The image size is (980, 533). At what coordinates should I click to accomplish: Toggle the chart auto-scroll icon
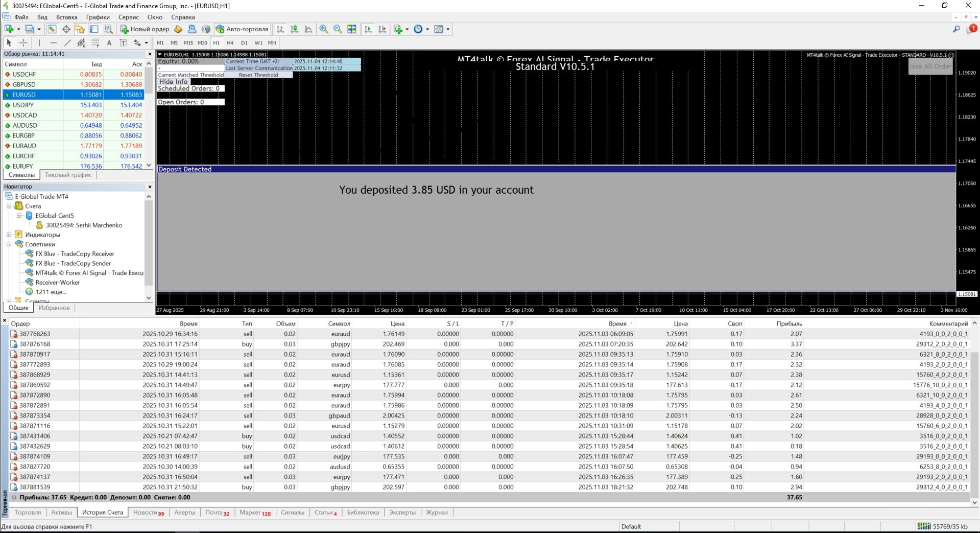click(x=368, y=29)
